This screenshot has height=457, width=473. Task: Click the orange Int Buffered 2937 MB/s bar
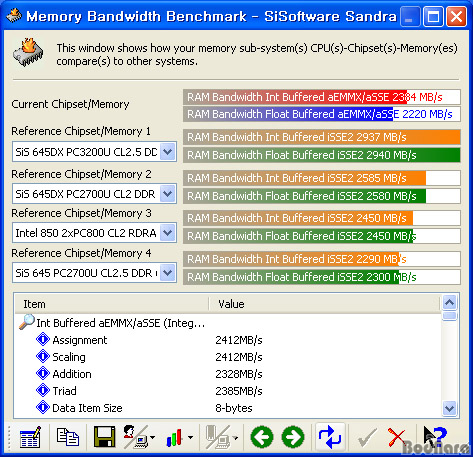pyautogui.click(x=322, y=137)
